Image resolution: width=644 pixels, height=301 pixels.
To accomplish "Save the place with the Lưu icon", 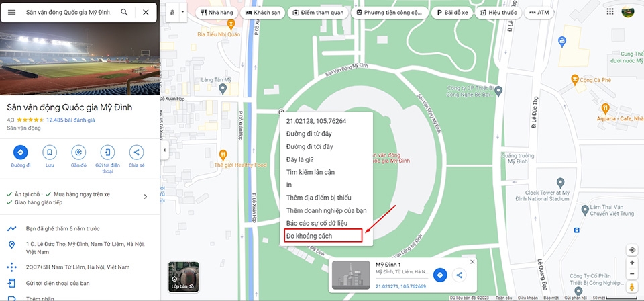I will (50, 152).
